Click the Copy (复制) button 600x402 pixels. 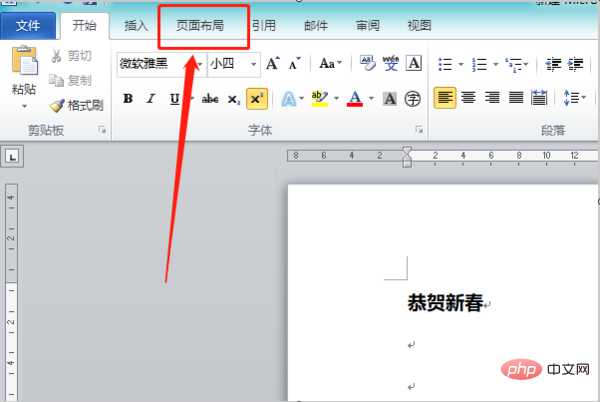click(x=76, y=80)
